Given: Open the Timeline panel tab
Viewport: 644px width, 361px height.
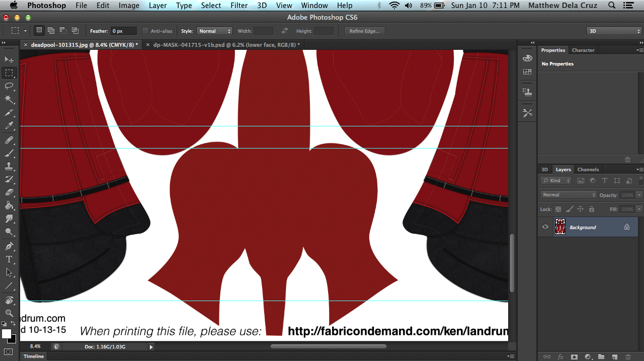Looking at the screenshot, I should pos(34,356).
